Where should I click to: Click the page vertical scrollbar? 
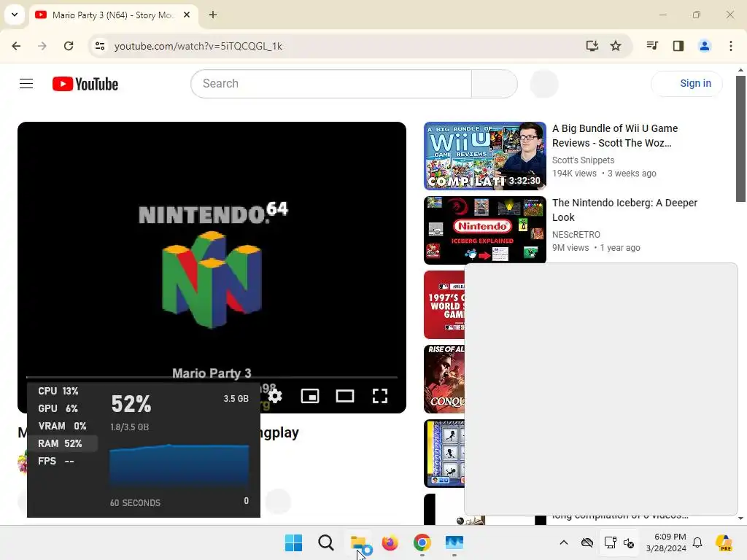(740, 138)
